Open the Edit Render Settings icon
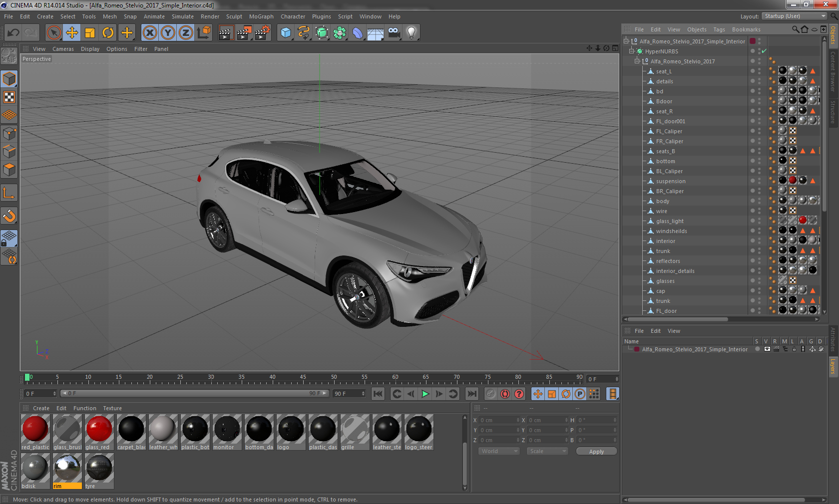The height and width of the screenshot is (504, 839). (262, 33)
